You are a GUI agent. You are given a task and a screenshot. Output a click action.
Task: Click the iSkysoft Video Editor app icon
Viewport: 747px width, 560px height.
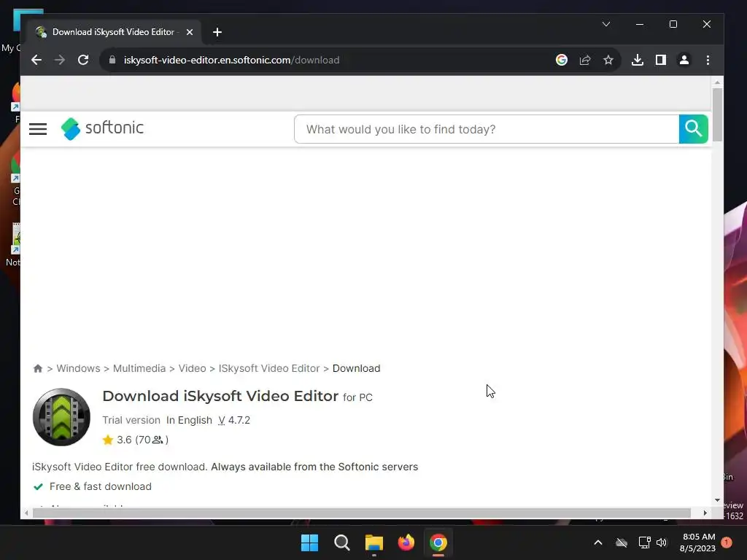tap(61, 417)
